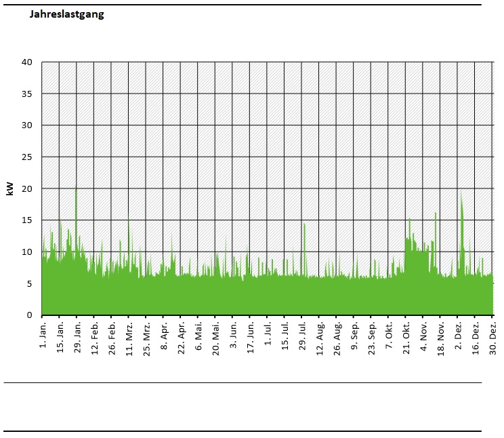
Task: Click the 11. Mrz. axis label
Action: [129, 337]
